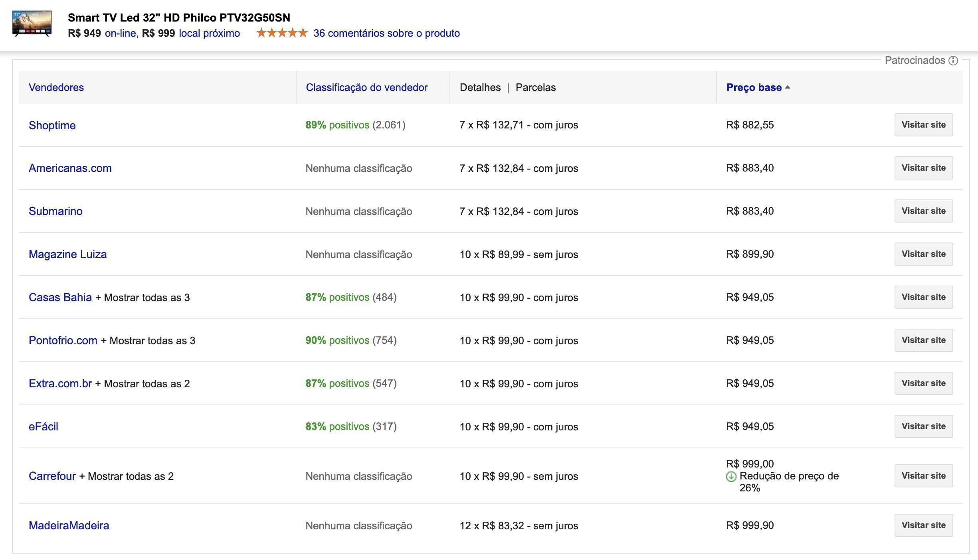Click the text 12 x R$ 83,32 - sem juros

point(519,526)
